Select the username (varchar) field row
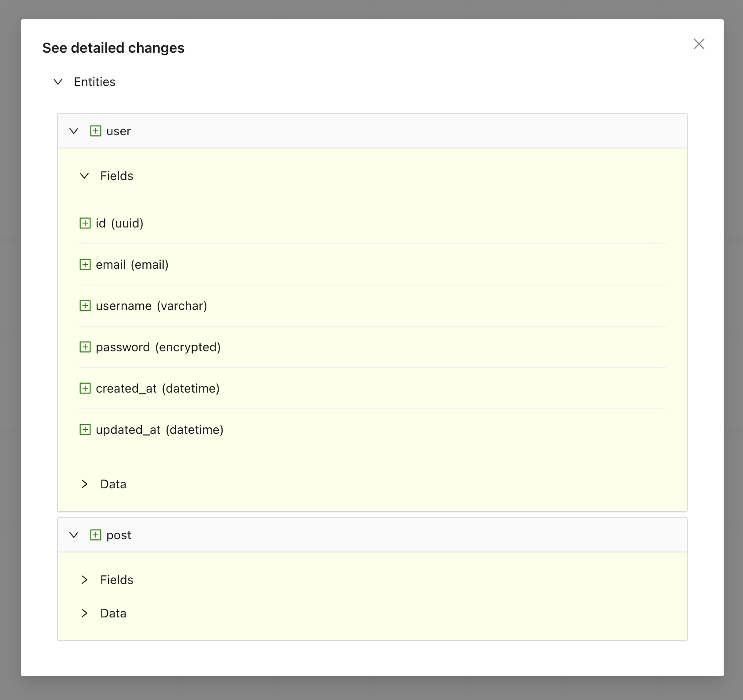 click(x=151, y=306)
